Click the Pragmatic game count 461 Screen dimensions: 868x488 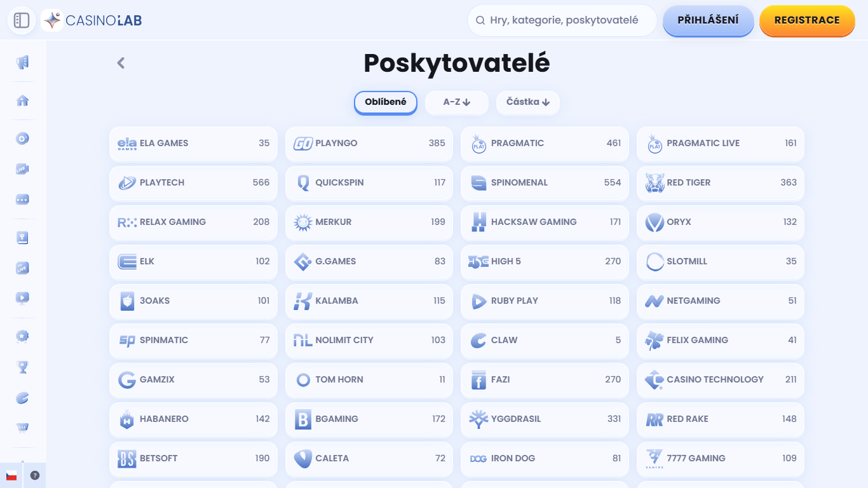[x=614, y=143]
